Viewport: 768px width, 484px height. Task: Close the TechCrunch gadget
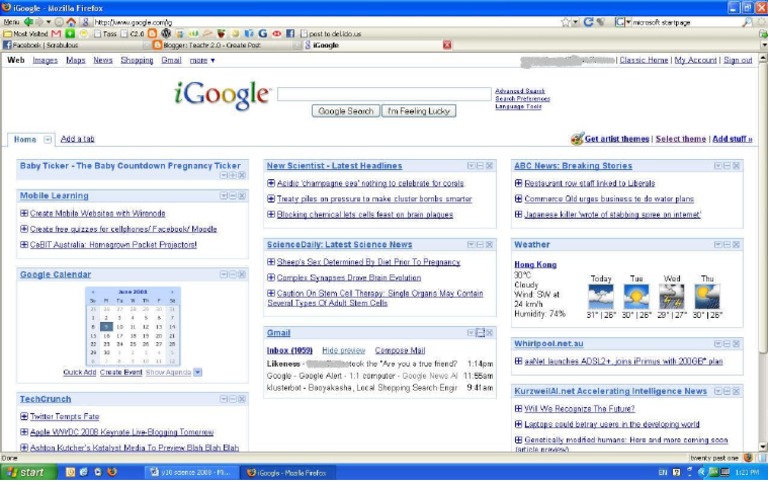pyautogui.click(x=242, y=399)
